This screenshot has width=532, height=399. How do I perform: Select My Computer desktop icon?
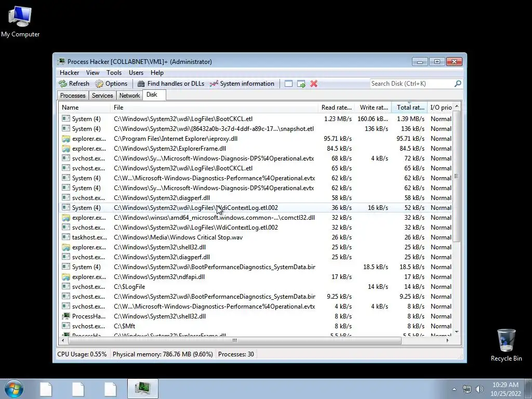[x=20, y=21]
